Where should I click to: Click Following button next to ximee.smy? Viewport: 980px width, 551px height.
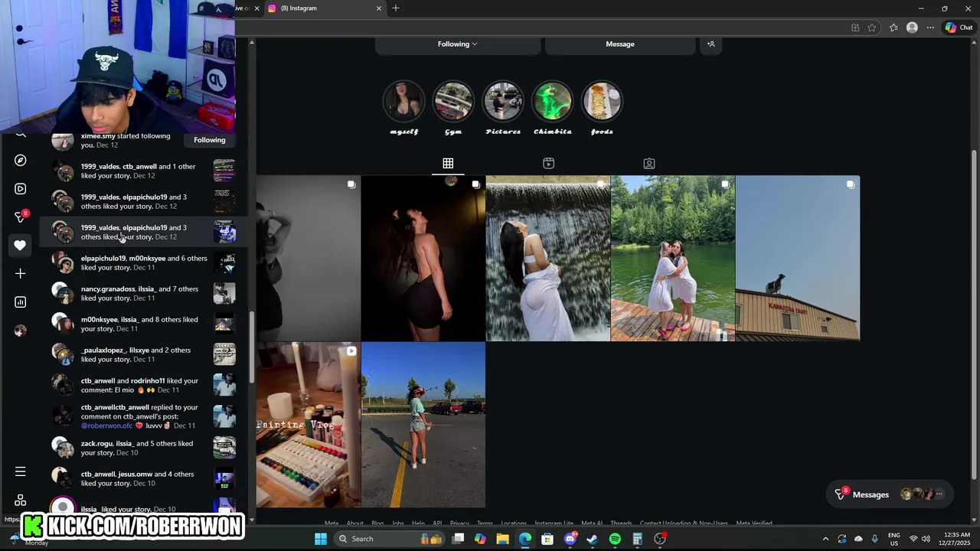(210, 140)
